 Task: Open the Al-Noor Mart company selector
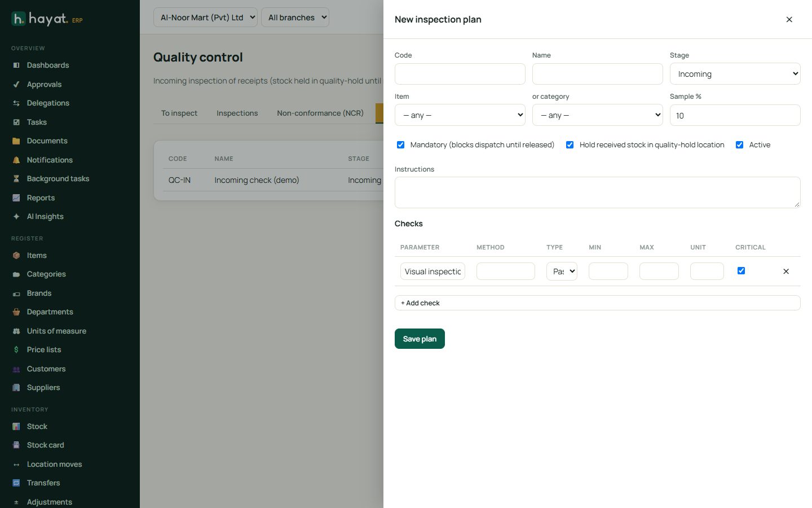click(x=205, y=17)
